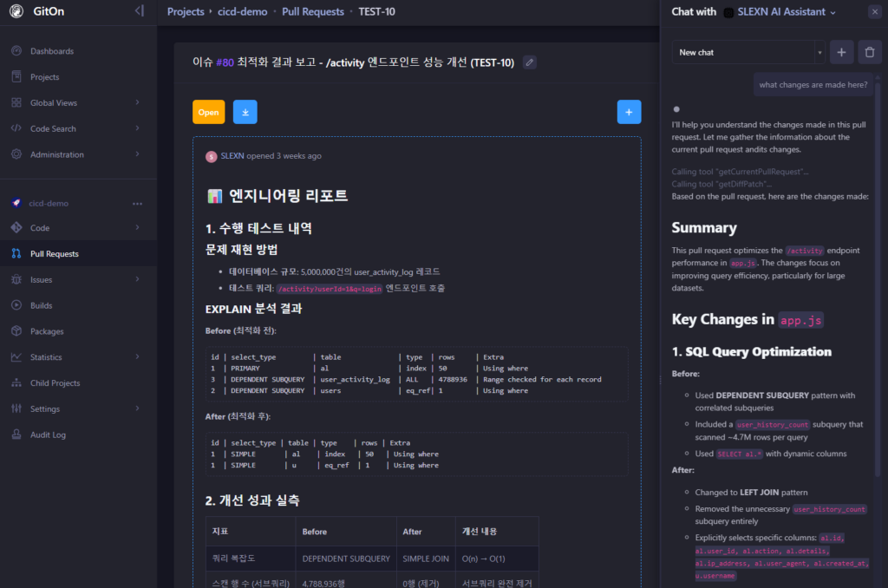Image resolution: width=888 pixels, height=588 pixels.
Task: Open the New chat dropdown selector
Action: [748, 52]
